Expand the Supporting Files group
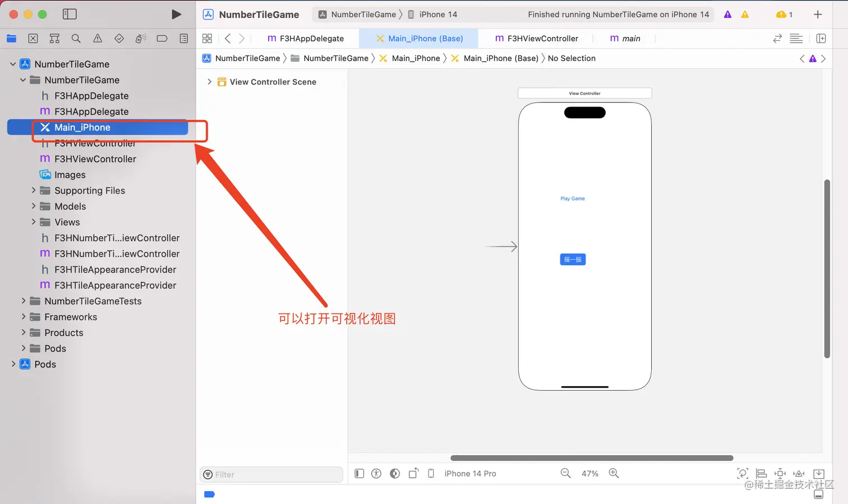The height and width of the screenshot is (504, 848). pyautogui.click(x=33, y=190)
